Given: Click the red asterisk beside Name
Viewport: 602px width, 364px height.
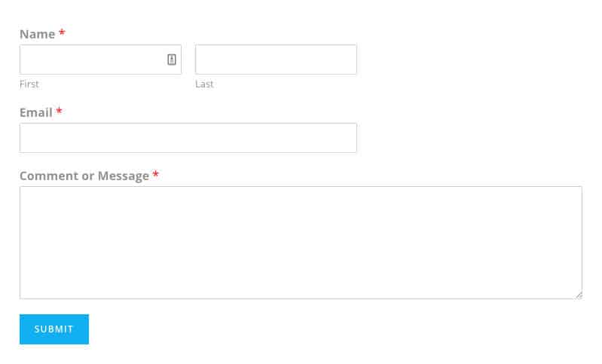Looking at the screenshot, I should pyautogui.click(x=62, y=32).
